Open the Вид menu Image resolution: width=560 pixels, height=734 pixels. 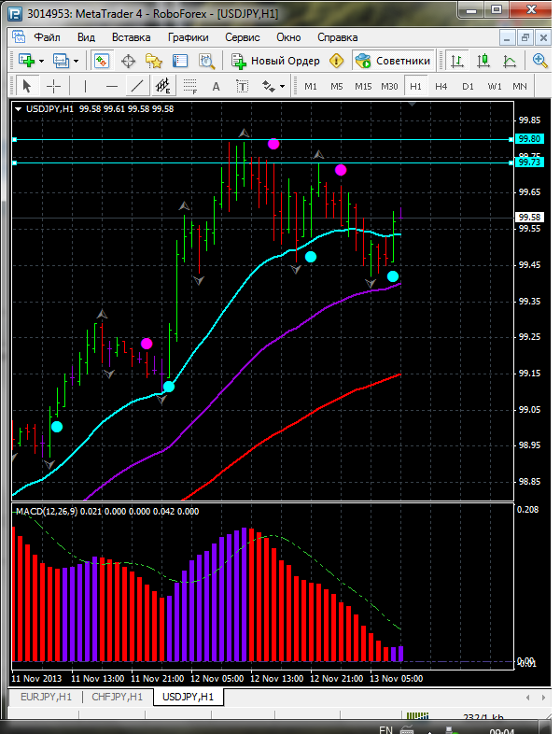click(86, 37)
